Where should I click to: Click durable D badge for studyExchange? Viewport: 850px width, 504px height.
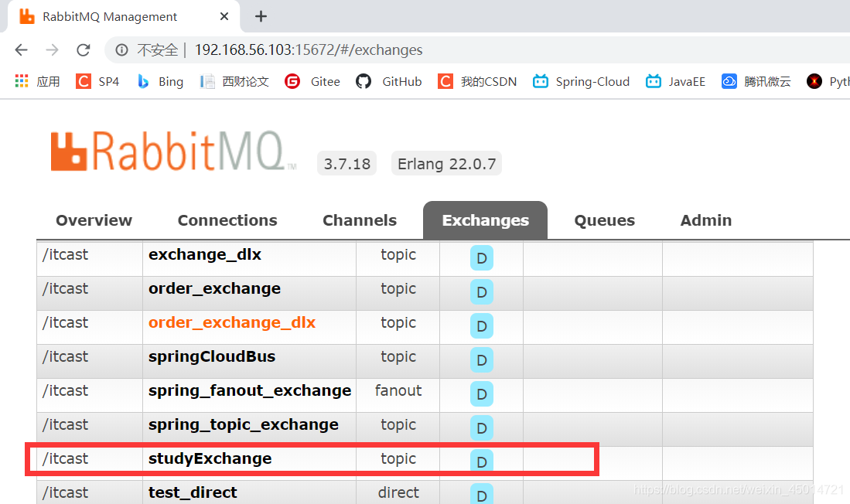click(x=481, y=462)
